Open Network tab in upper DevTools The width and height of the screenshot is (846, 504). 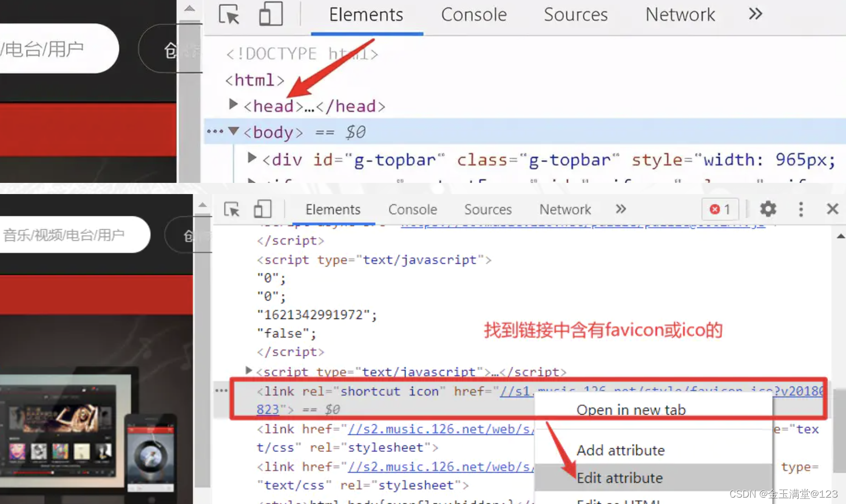pyautogui.click(x=680, y=15)
